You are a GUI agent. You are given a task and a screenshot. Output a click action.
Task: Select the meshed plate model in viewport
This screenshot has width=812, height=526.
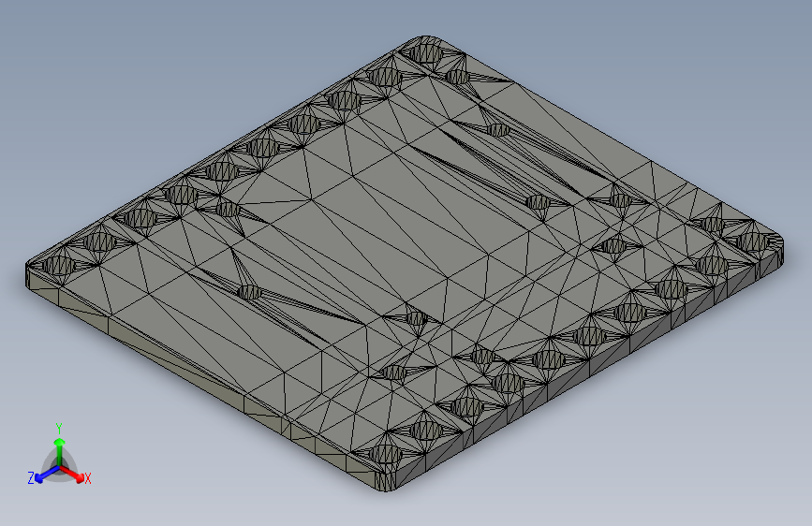click(405, 264)
